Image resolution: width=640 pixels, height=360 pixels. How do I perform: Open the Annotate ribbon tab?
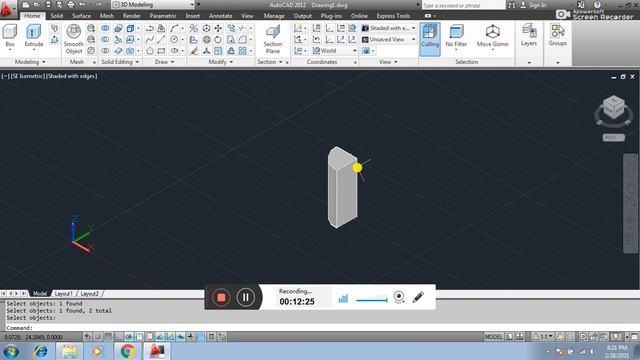pyautogui.click(x=220, y=16)
